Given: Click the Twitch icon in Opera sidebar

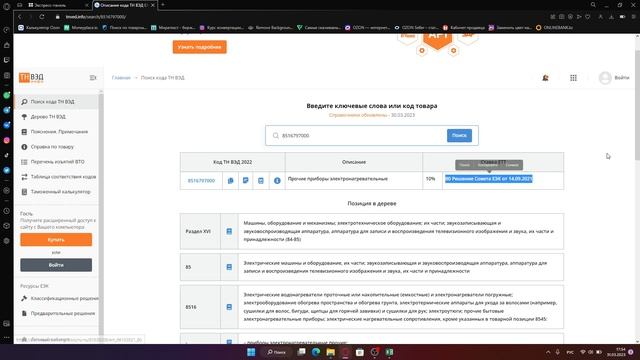Looking at the screenshot, I should 7,60.
